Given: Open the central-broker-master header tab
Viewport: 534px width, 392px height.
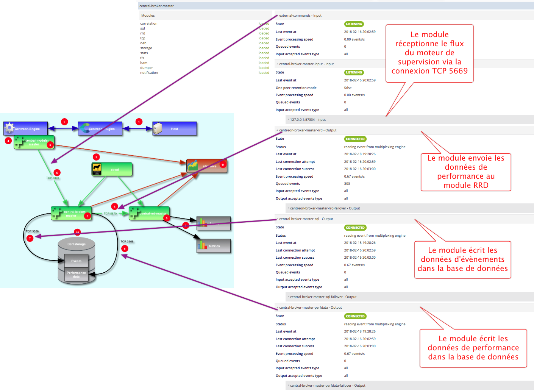Looking at the screenshot, I should click(156, 6).
